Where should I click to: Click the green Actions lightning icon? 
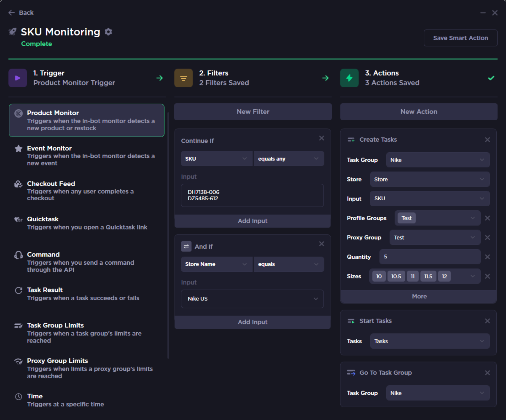point(349,78)
